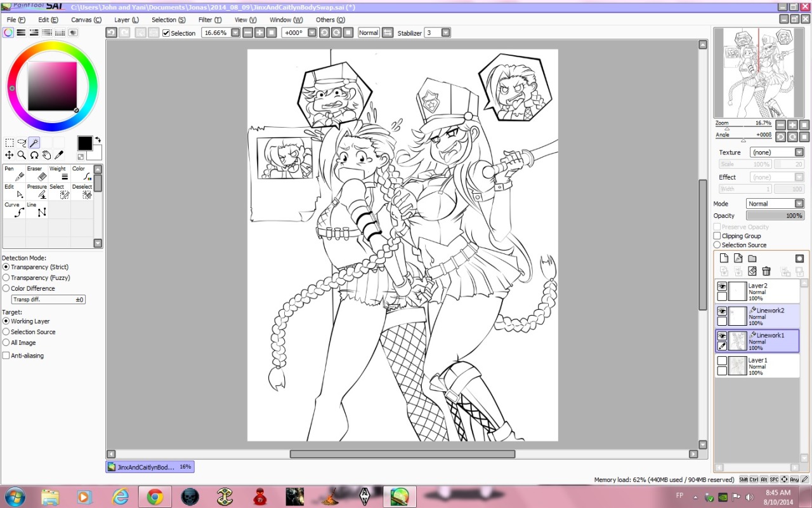Zoom out with toolbar minus button
The image size is (812, 508).
247,32
